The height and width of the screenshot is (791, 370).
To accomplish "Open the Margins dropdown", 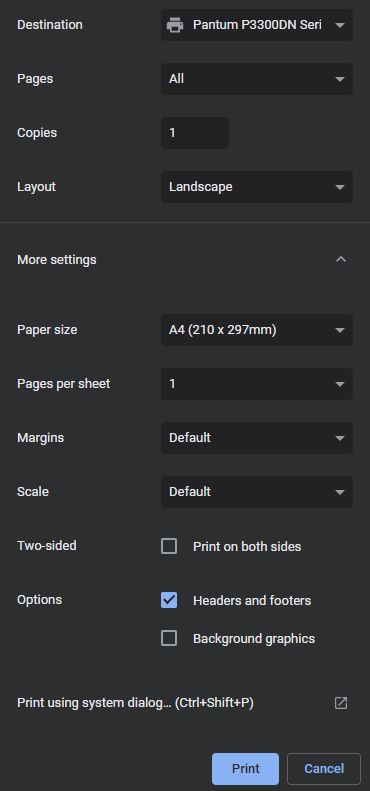I will point(257,438).
